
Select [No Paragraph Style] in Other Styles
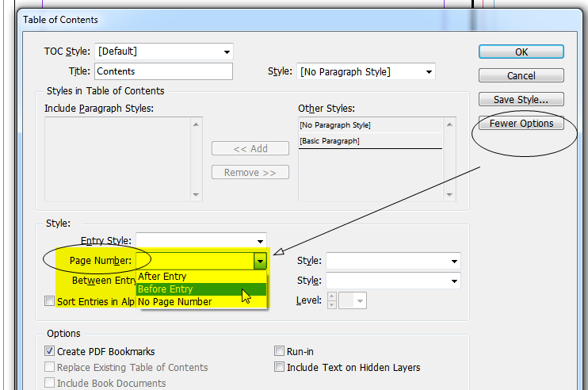(x=371, y=125)
